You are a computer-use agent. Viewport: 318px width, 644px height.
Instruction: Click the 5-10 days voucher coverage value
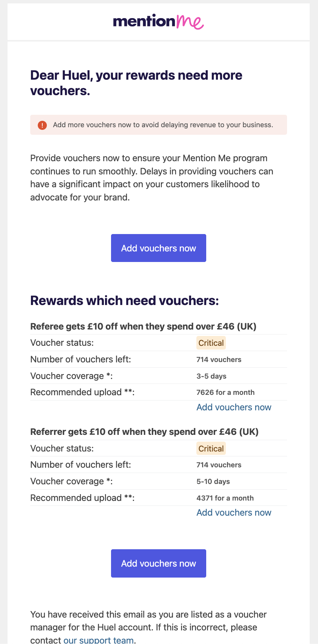[213, 481]
